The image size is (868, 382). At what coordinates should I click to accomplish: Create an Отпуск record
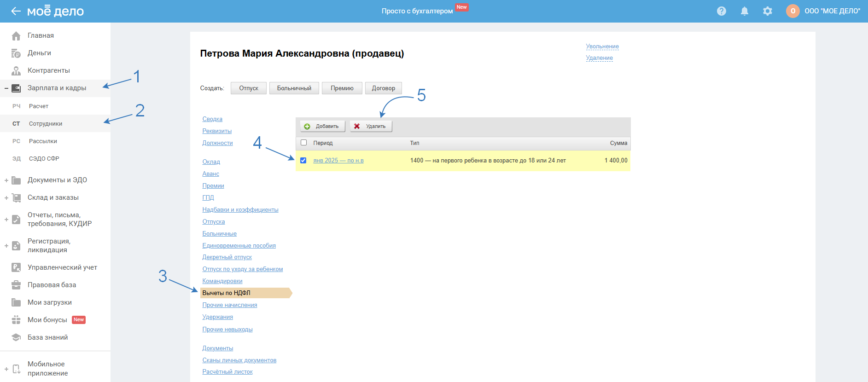click(x=249, y=88)
